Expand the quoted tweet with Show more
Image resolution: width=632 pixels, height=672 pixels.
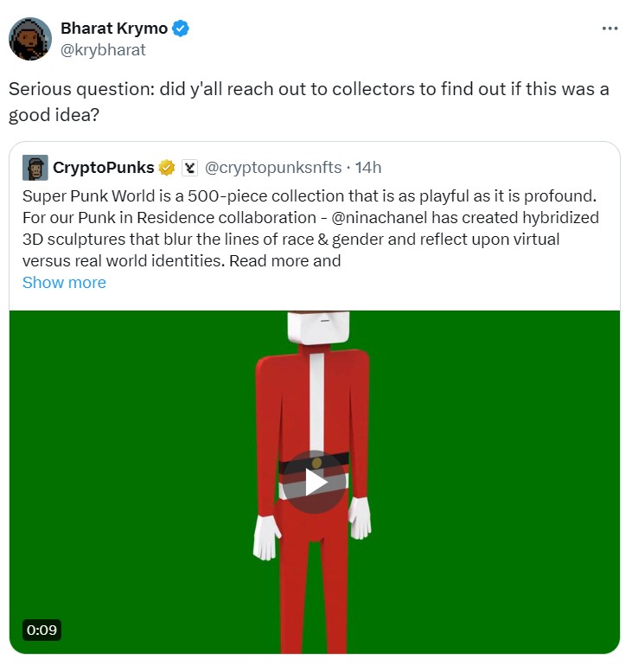coord(64,283)
